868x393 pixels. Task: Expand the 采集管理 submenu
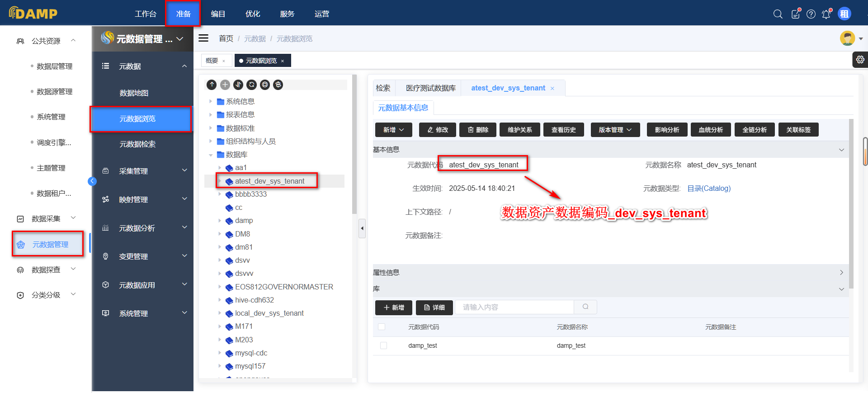(184, 170)
